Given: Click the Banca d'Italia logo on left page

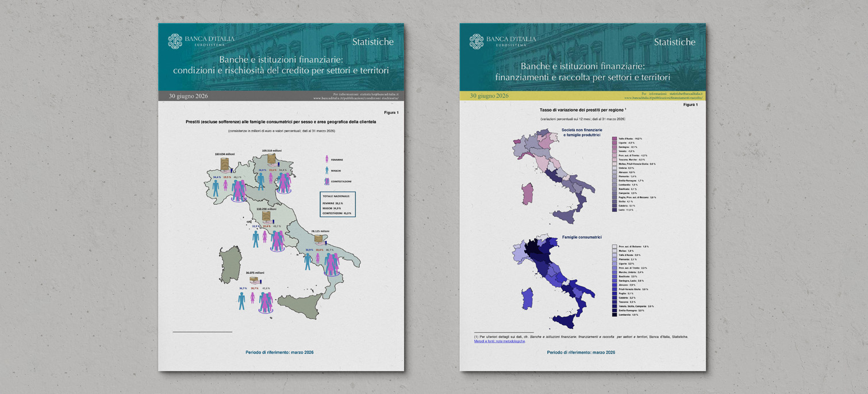Looking at the screenshot, I should click(x=175, y=41).
